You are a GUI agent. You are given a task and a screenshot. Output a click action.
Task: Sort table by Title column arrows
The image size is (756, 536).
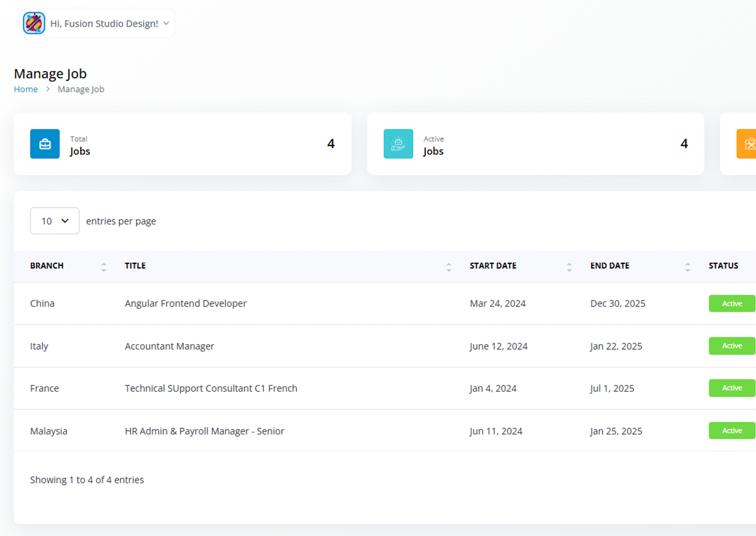tap(449, 267)
